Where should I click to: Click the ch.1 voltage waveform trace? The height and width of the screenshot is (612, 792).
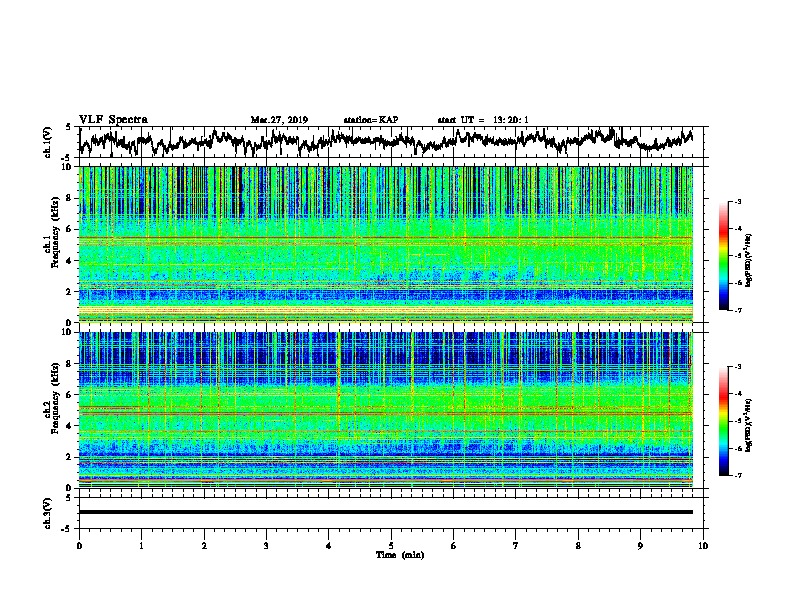386,141
